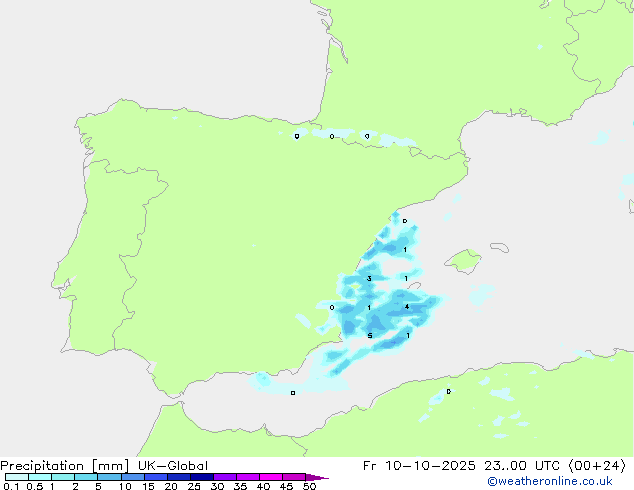Click the 'UK-Global' model name text
The image size is (634, 490).
[173, 466]
